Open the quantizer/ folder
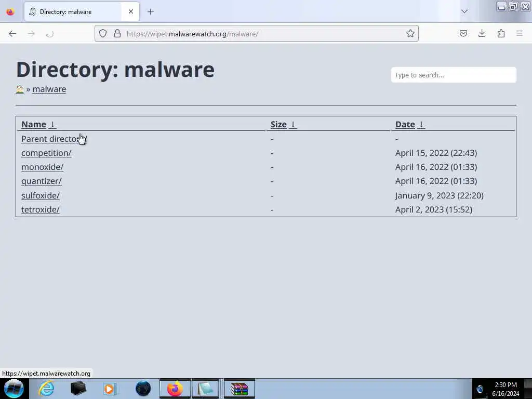 pos(42,181)
